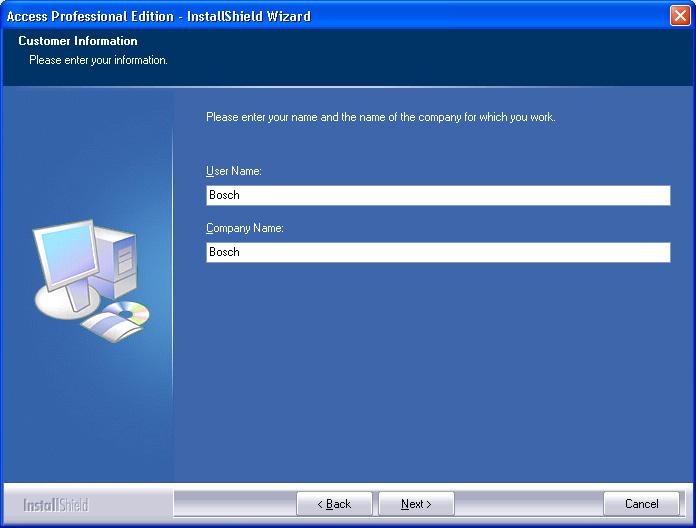Click the 'User Name:' label
The height and width of the screenshot is (528, 696).
(234, 171)
